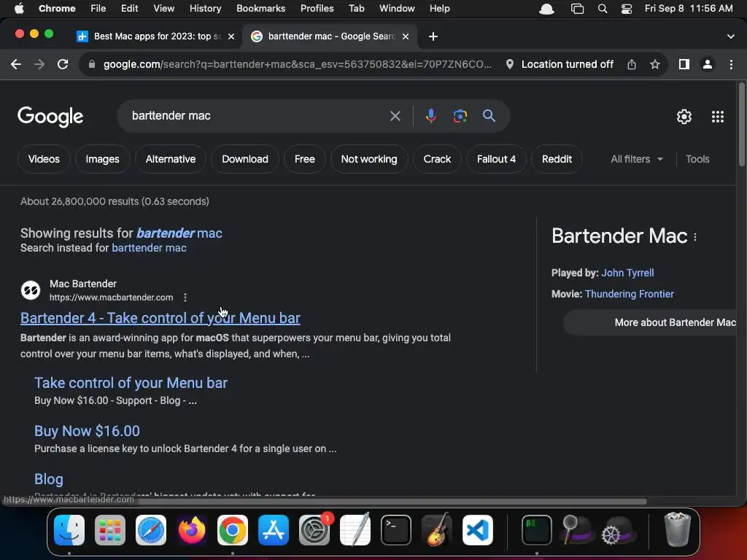Click the lock icon in address bar
The height and width of the screenshot is (560, 747).
pyautogui.click(x=92, y=64)
